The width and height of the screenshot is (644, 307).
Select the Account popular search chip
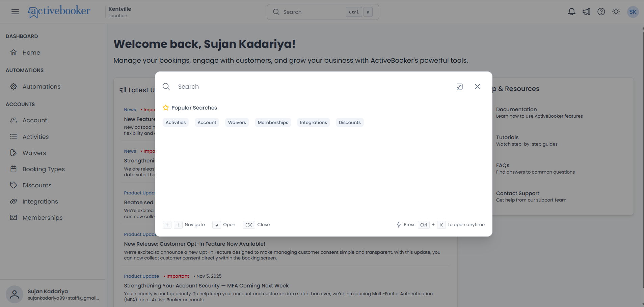click(x=207, y=122)
